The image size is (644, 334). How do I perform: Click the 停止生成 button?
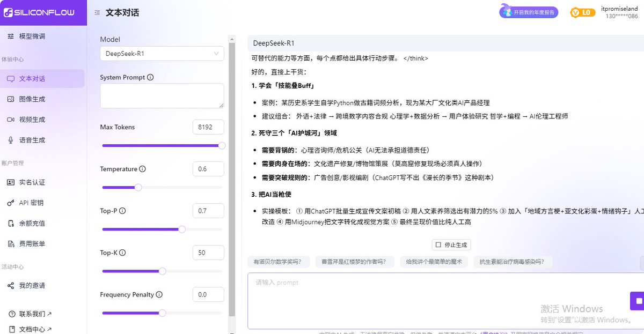(x=451, y=245)
